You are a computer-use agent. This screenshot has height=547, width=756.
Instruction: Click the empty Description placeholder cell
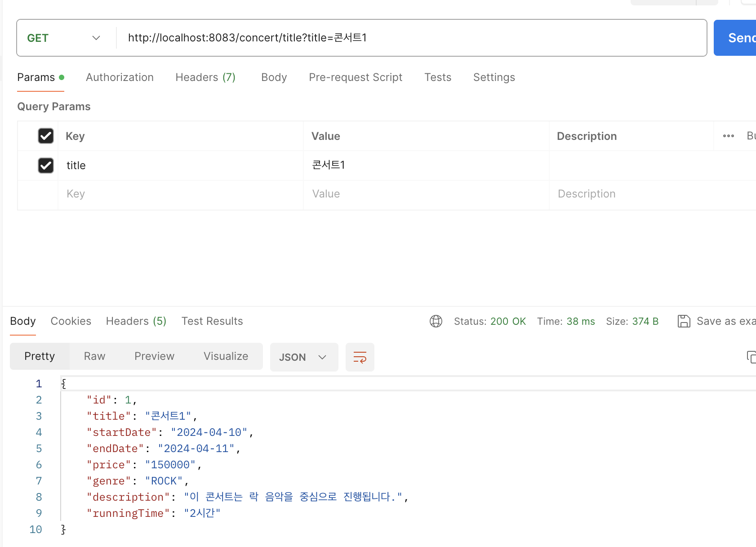click(653, 194)
